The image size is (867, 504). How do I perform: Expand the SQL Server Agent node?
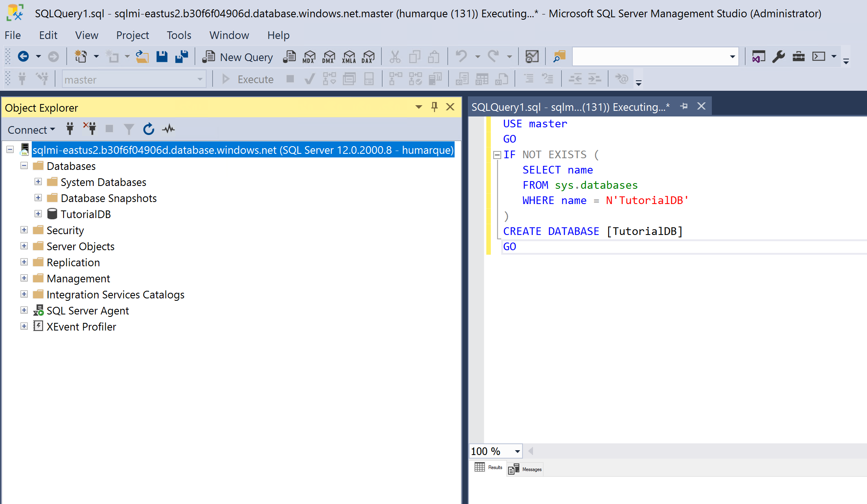pos(24,310)
